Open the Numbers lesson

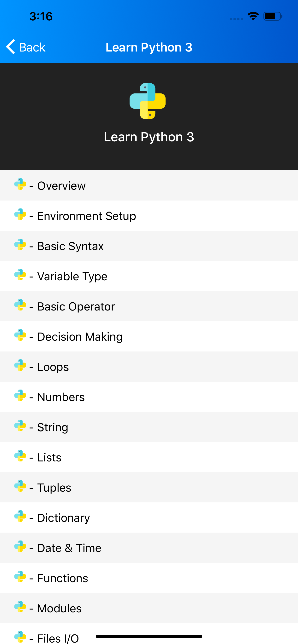coord(61,397)
